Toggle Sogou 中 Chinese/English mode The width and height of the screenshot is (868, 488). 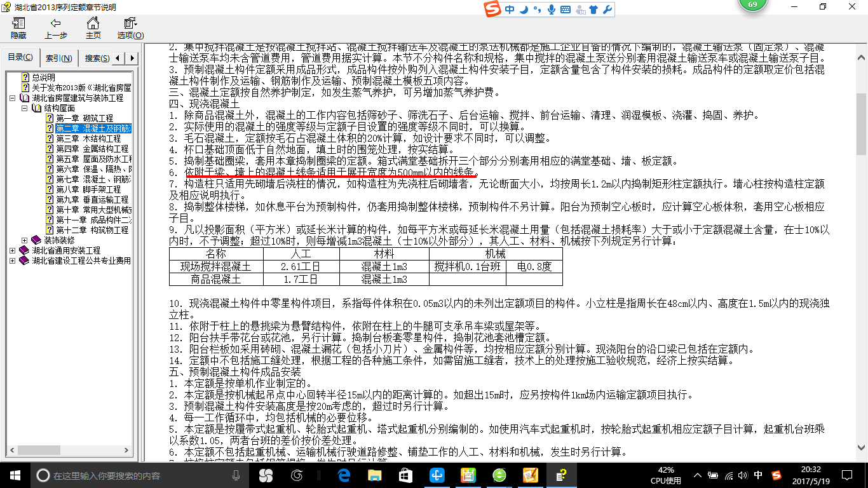pyautogui.click(x=510, y=10)
